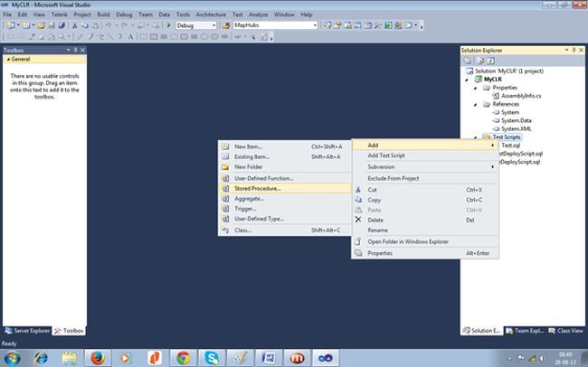
Task: Select System.Data reference
Action: tap(517, 121)
